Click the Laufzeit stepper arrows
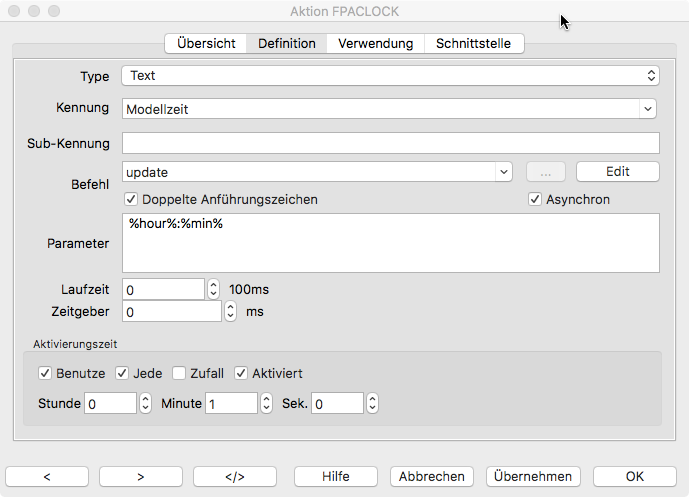The image size is (689, 497). click(213, 290)
